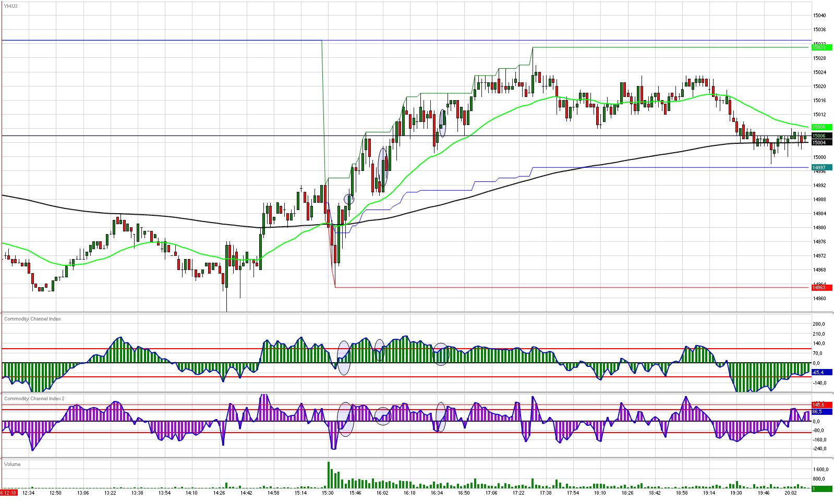Click the 14976 price axis label

coord(820,242)
